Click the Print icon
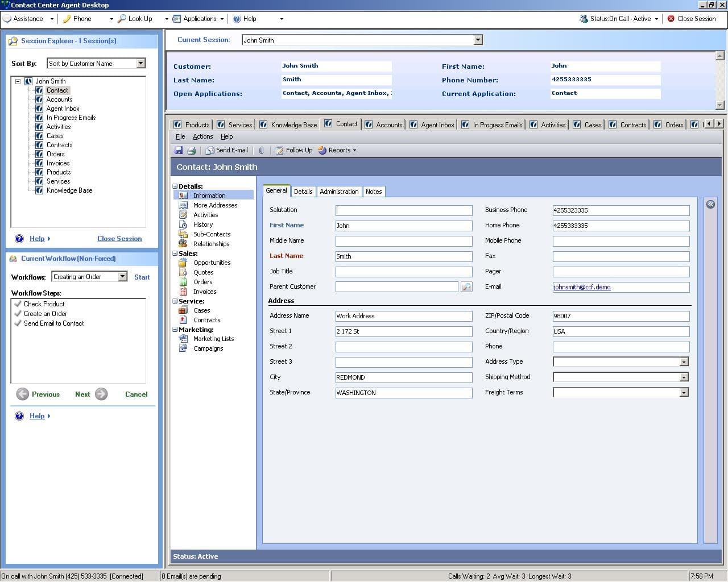Image resolution: width=728 pixels, height=582 pixels. point(191,150)
